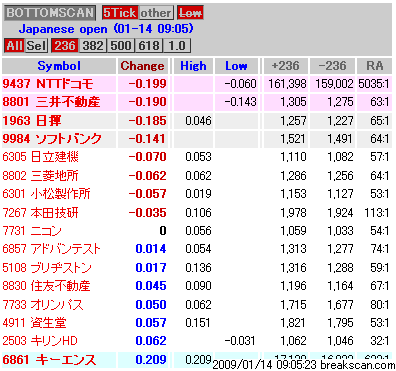Sort by the Low column header

tap(236, 66)
